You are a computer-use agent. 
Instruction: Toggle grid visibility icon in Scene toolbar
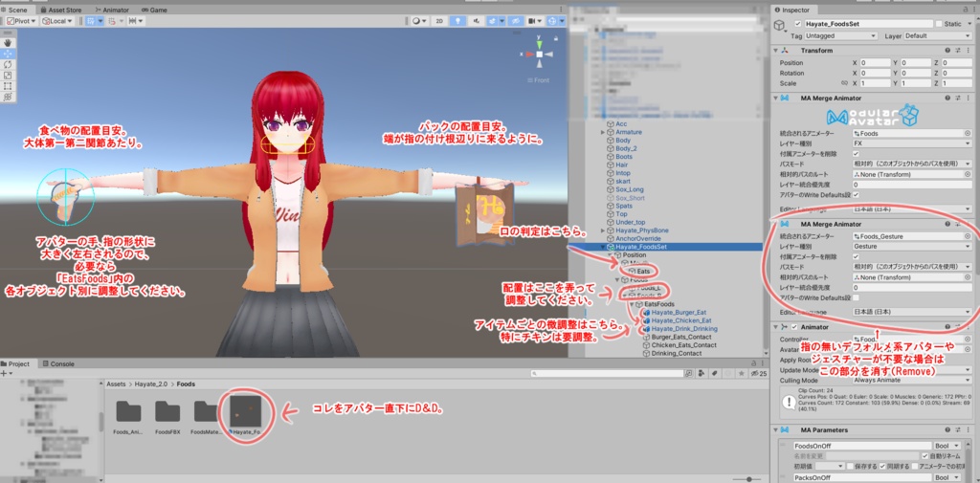pos(93,21)
